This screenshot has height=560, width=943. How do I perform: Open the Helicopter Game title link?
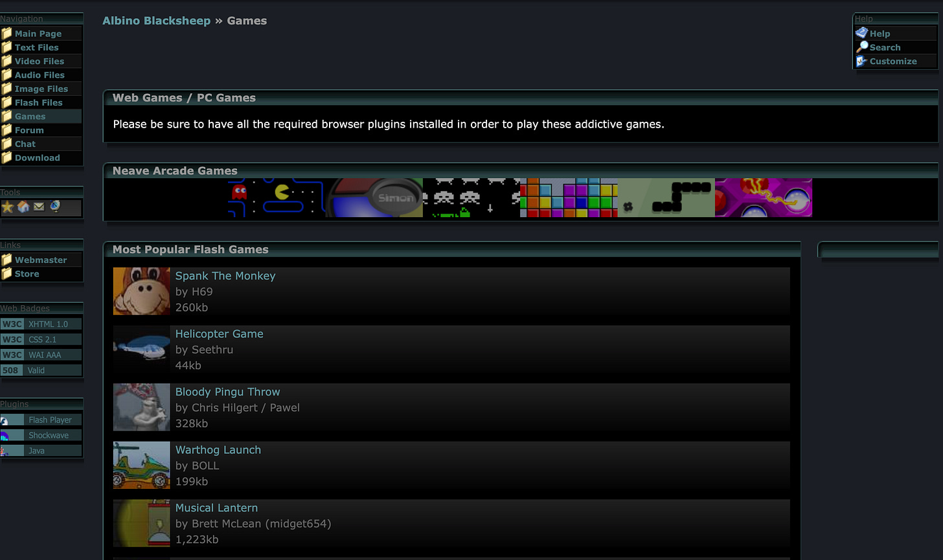[220, 334]
